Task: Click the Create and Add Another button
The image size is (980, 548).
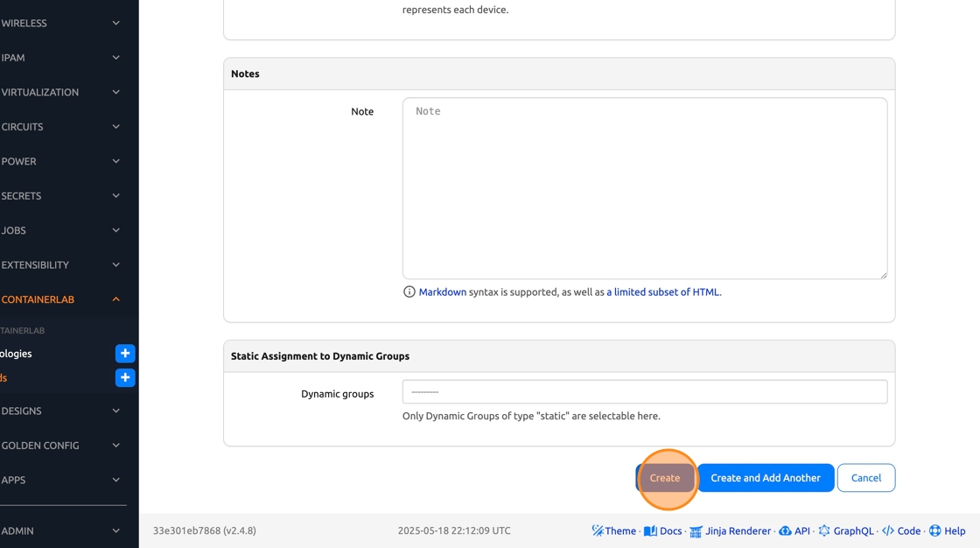Action: [766, 478]
